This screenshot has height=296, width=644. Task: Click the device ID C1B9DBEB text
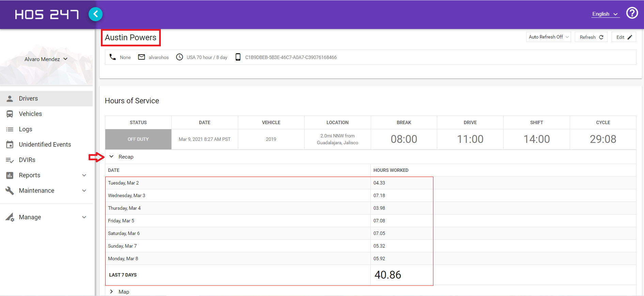pyautogui.click(x=291, y=57)
